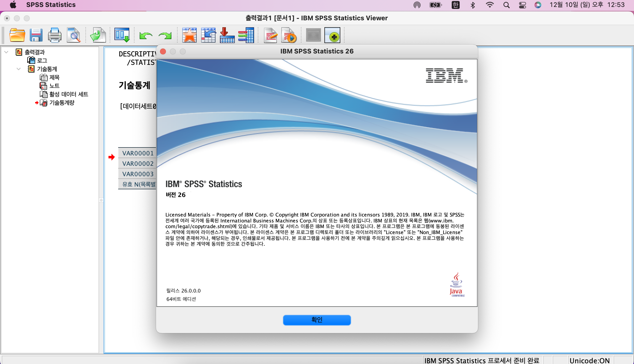Open SPSS Statistics menu in menu bar

coord(51,5)
